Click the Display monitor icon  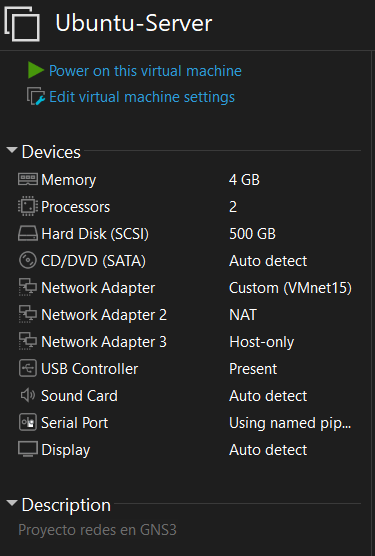tap(28, 449)
